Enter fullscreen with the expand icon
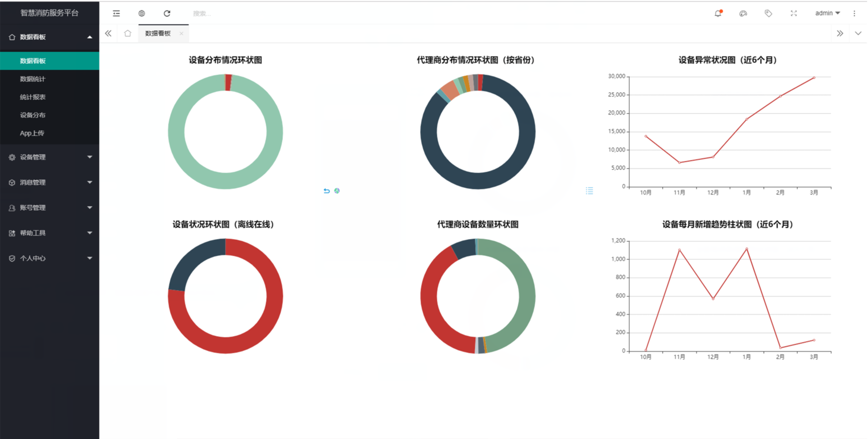Viewport: 868px width, 439px height. [793, 14]
